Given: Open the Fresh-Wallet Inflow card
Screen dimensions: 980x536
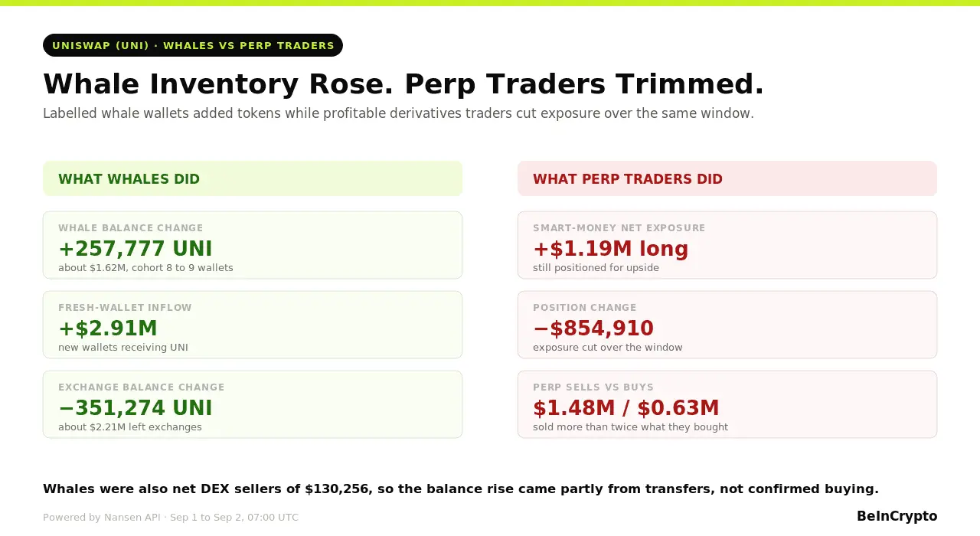Looking at the screenshot, I should [253, 325].
